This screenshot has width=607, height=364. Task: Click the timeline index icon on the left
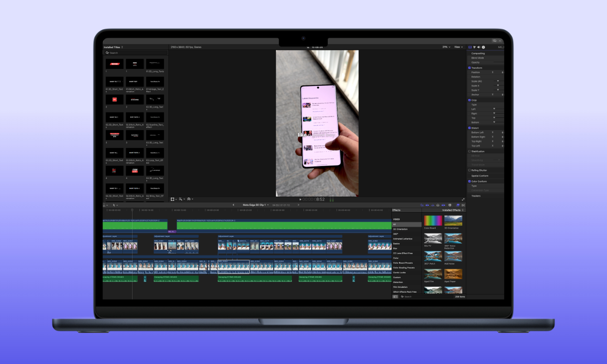click(x=104, y=206)
